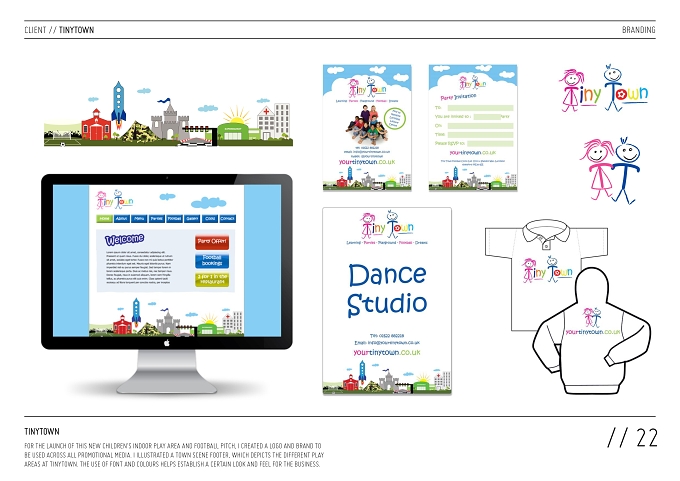Click the Home tab on the website mockup

click(104, 219)
